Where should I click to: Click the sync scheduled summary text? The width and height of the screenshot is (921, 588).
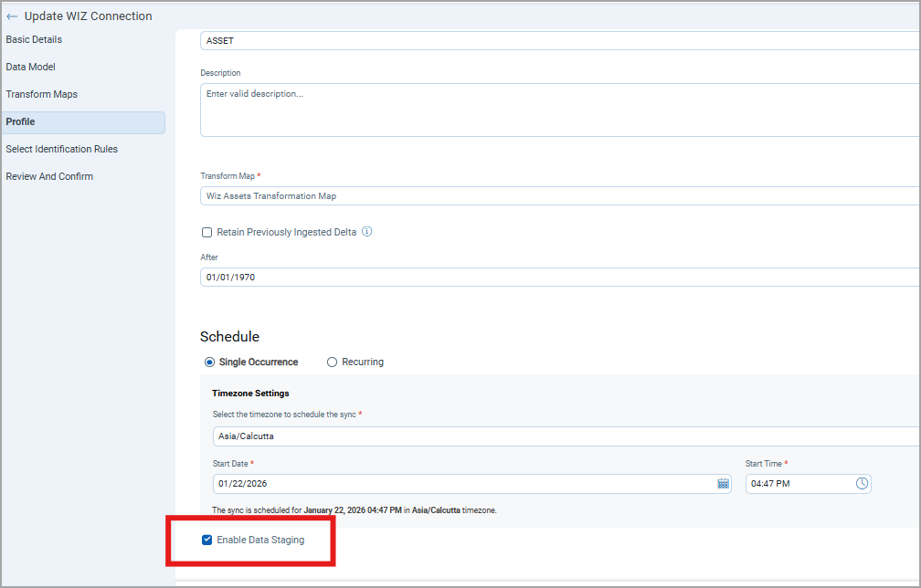click(x=355, y=510)
